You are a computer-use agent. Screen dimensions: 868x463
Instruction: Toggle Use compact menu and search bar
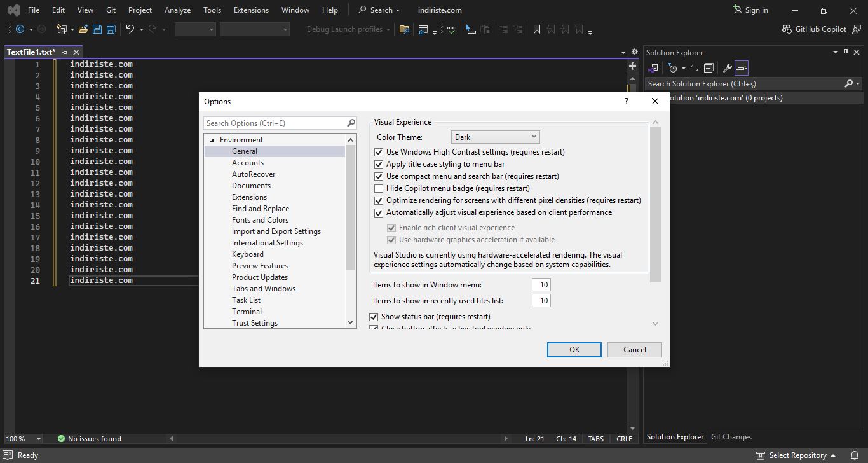[x=379, y=176]
